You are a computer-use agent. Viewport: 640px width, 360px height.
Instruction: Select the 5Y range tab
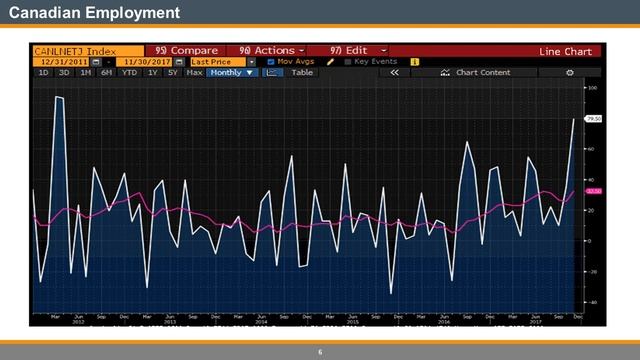[173, 73]
